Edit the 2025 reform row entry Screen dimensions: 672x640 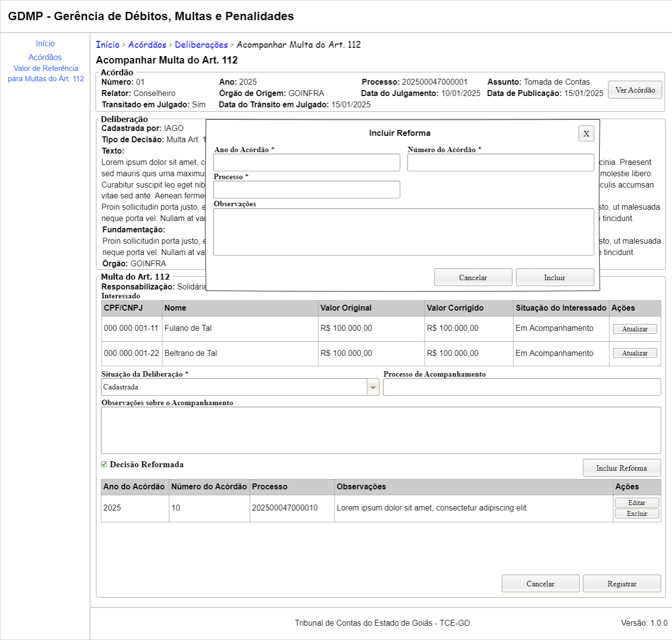tap(637, 503)
